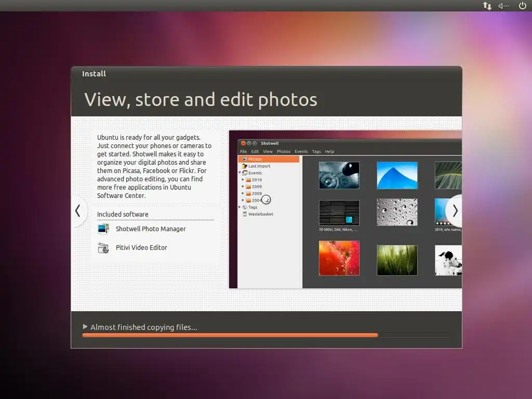Expand the 2004 events folder arrow
Viewport: 532px width, 399px height.
(243, 200)
